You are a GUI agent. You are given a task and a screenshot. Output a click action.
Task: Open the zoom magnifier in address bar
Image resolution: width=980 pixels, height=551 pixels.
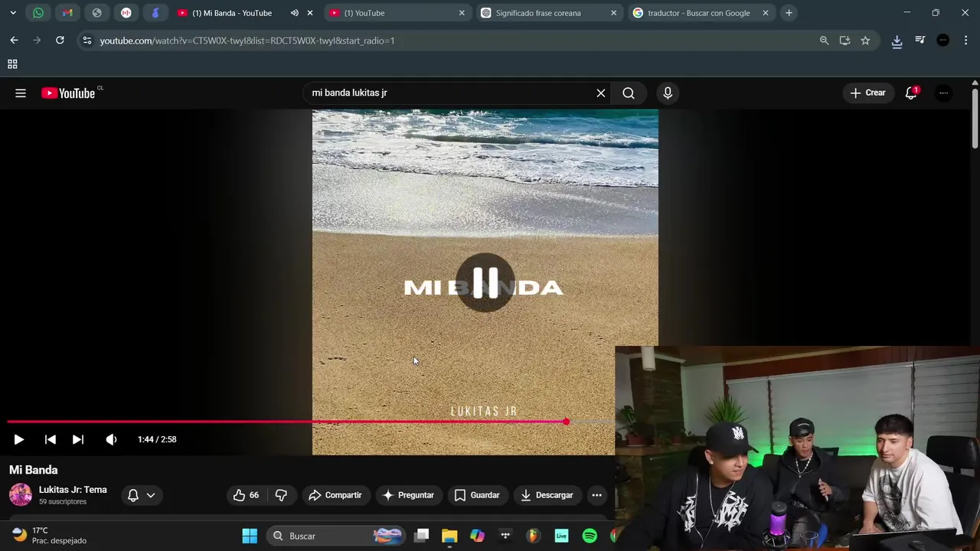(824, 41)
